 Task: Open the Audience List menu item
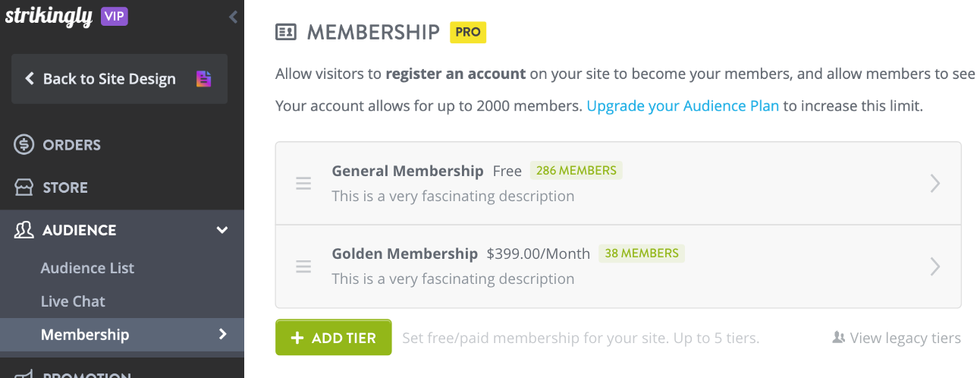tap(87, 268)
